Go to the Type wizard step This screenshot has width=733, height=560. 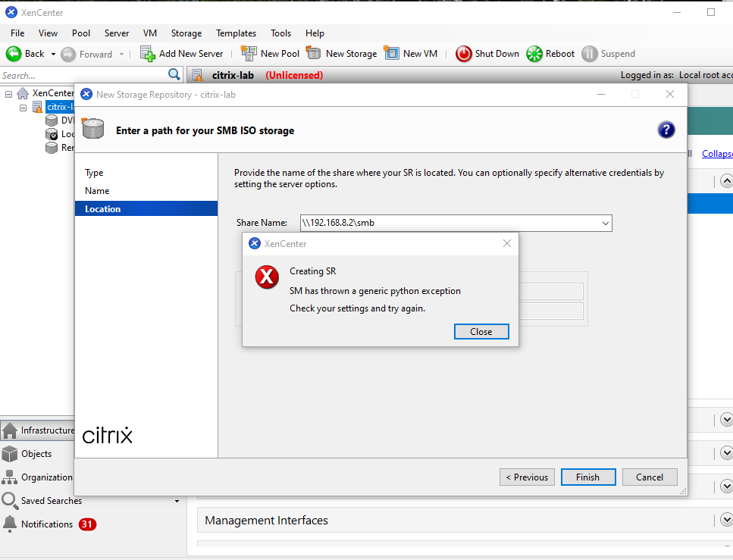(94, 173)
